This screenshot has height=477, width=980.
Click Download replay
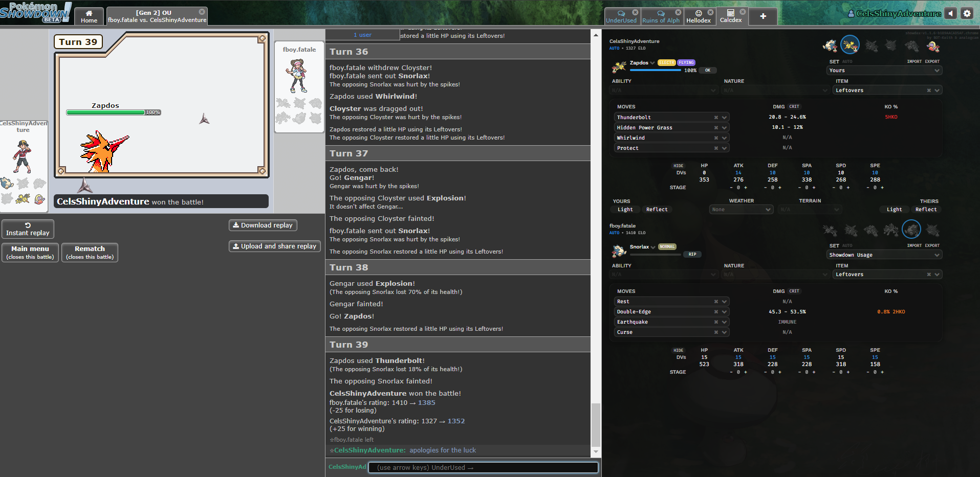coord(263,225)
